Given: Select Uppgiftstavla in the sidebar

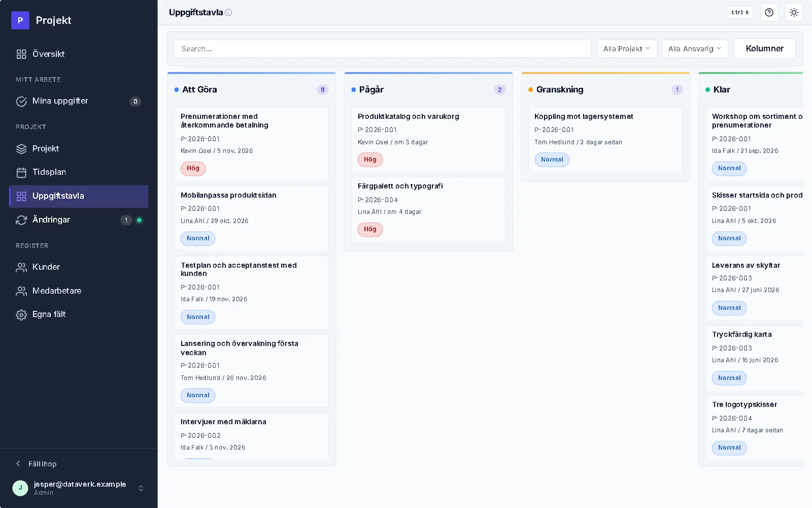Looking at the screenshot, I should coord(79,196).
